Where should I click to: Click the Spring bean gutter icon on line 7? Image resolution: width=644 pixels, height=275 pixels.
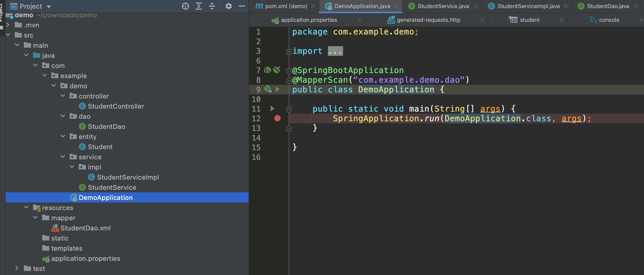(x=267, y=70)
